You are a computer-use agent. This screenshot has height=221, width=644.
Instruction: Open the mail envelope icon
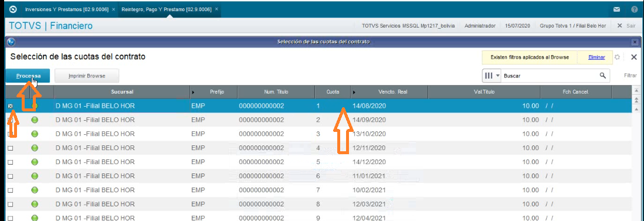(616, 9)
